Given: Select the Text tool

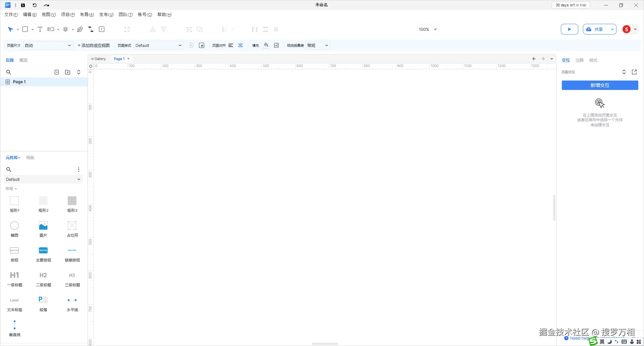Looking at the screenshot, I should click(x=40, y=30).
